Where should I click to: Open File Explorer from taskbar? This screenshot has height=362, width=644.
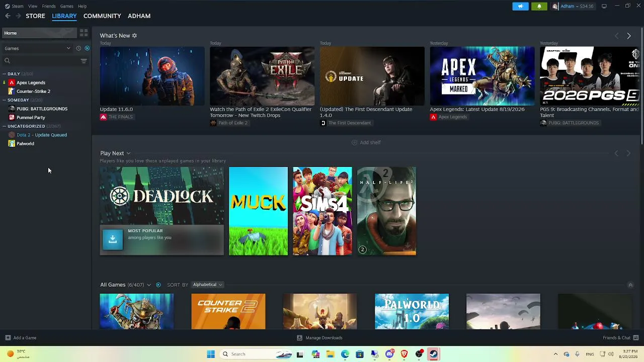[330, 354]
